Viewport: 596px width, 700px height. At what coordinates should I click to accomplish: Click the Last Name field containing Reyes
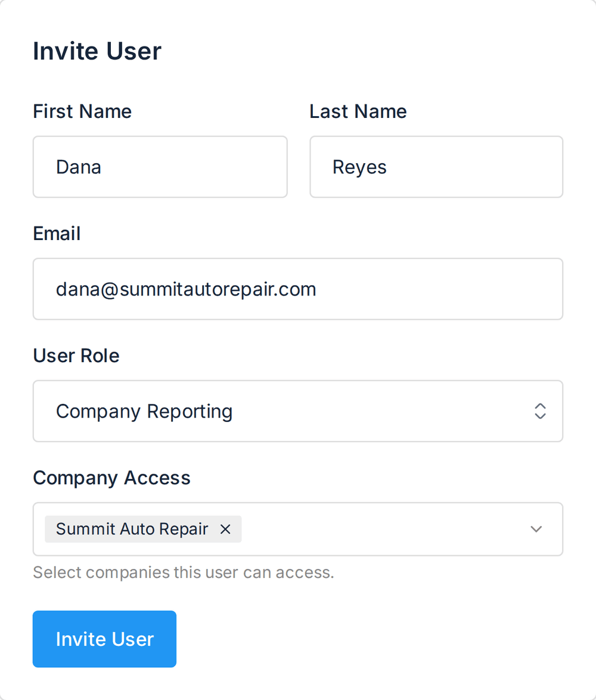(436, 167)
